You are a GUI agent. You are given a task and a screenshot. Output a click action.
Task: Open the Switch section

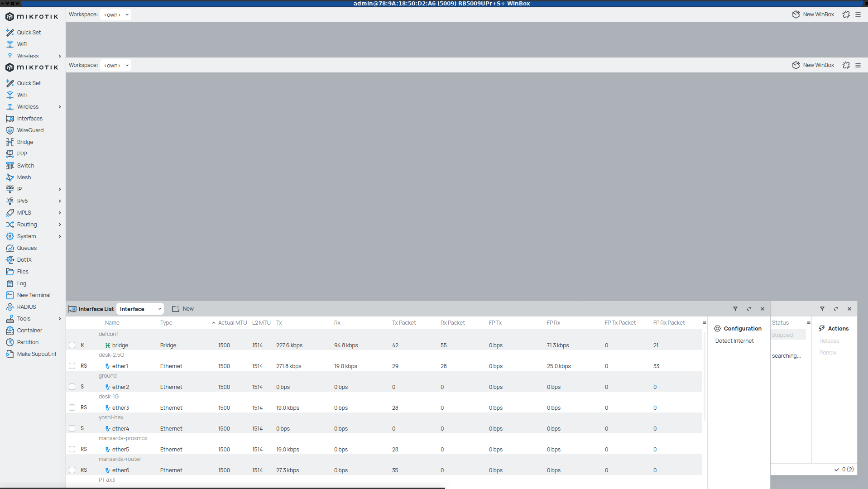(x=25, y=166)
